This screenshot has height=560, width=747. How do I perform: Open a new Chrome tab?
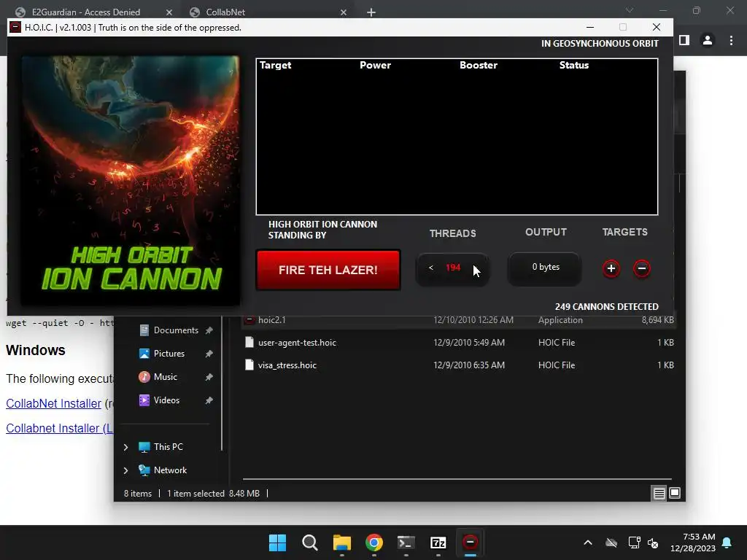371,12
